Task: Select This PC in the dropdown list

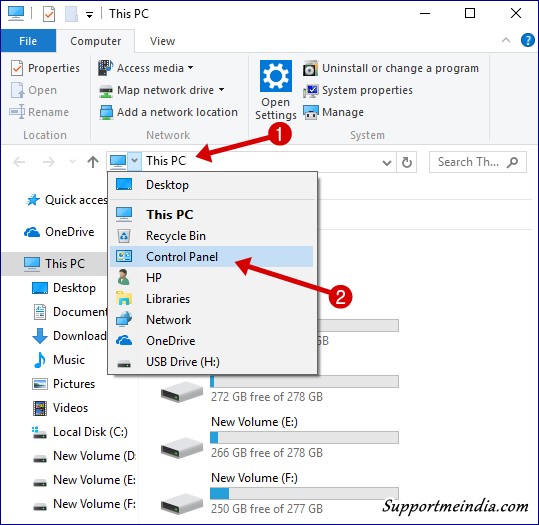Action: (211, 215)
